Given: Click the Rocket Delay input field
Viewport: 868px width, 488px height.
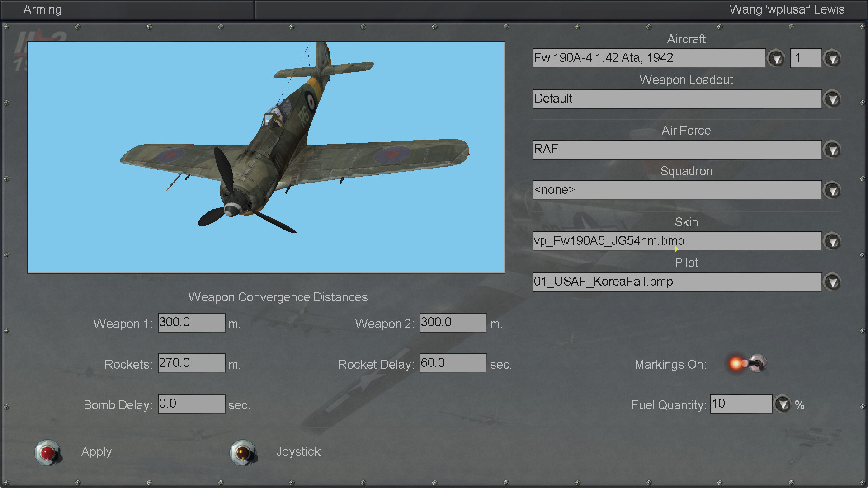Looking at the screenshot, I should [x=453, y=363].
